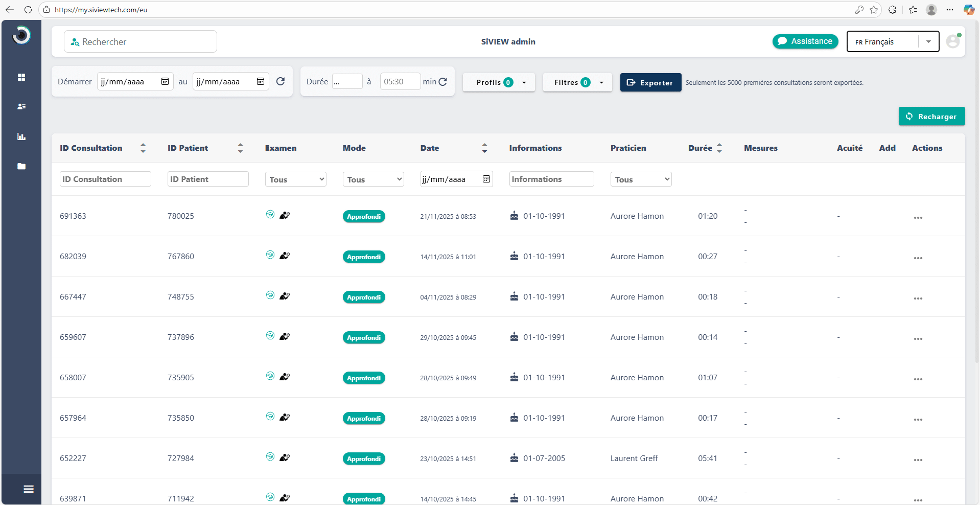Open the statistics chart sidebar icon
The image size is (980, 505).
click(21, 136)
